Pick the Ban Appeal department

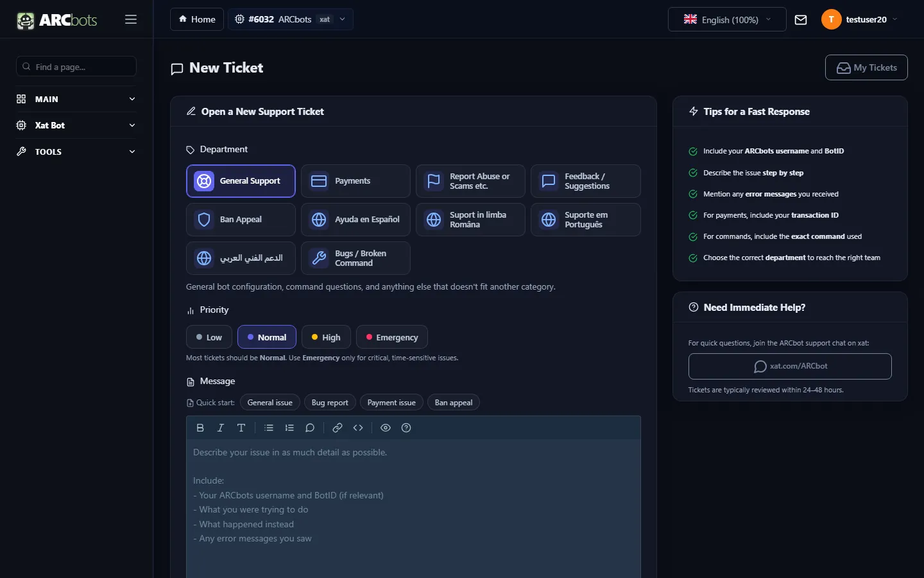241,220
